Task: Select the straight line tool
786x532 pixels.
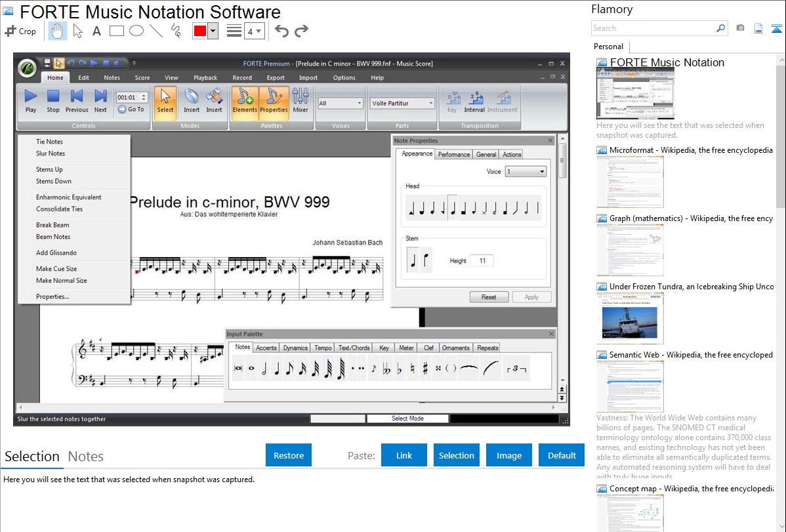Action: (156, 31)
